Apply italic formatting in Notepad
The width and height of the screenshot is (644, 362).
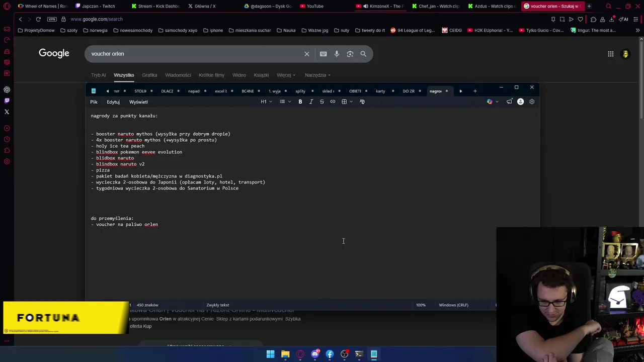pos(311,102)
